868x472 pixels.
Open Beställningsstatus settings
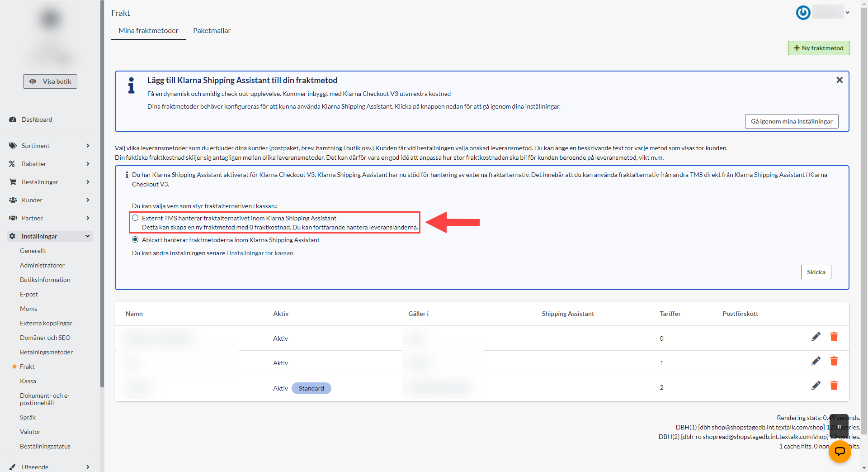[45, 446]
